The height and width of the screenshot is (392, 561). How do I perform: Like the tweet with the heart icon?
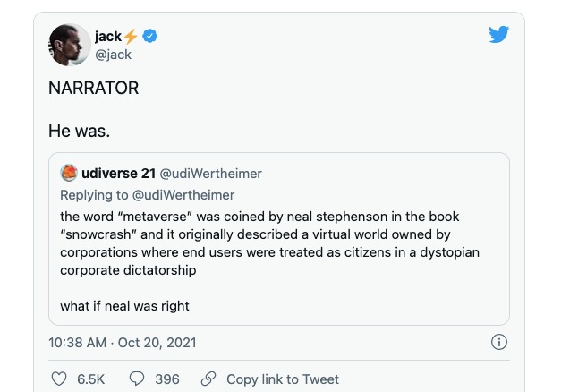pos(60,379)
